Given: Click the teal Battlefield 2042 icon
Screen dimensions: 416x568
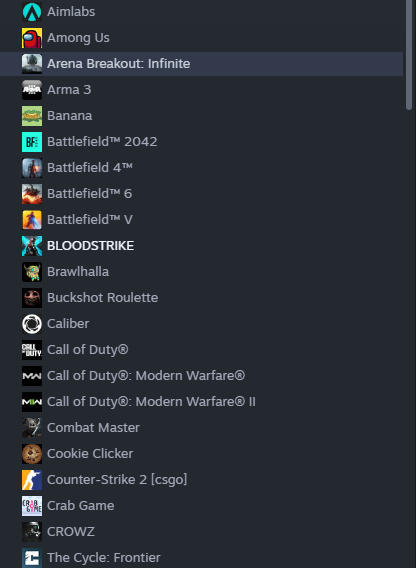Looking at the screenshot, I should coord(32,142).
